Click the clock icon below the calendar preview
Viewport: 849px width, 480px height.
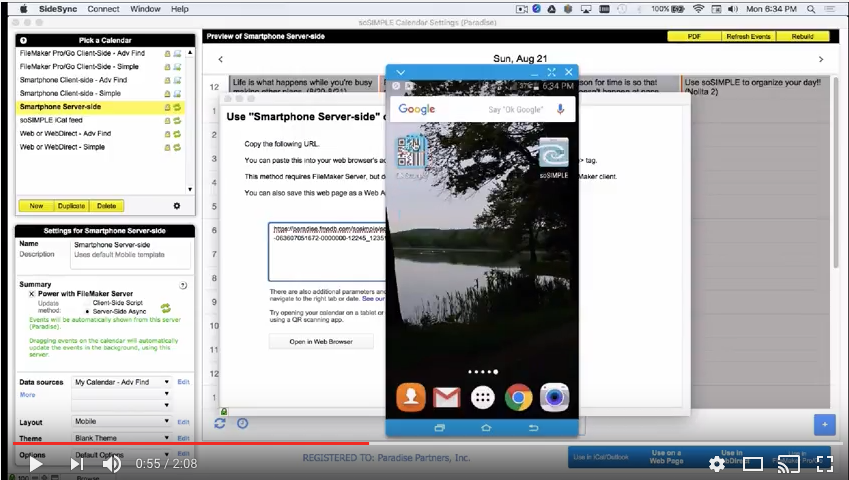pos(242,423)
